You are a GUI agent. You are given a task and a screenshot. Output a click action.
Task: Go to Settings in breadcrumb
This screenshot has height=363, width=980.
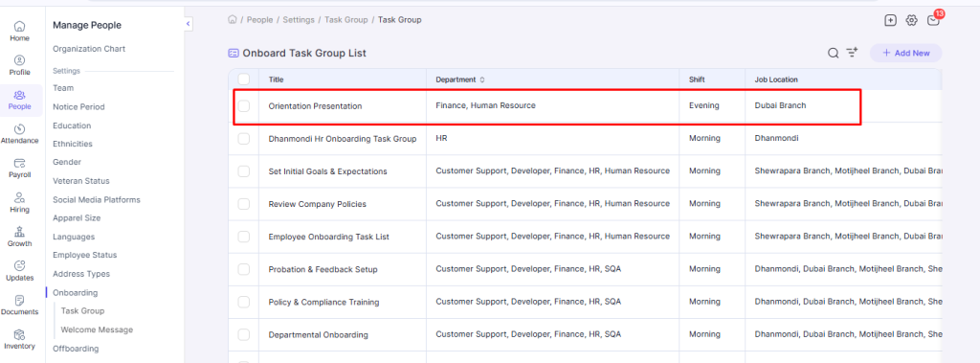click(x=299, y=20)
